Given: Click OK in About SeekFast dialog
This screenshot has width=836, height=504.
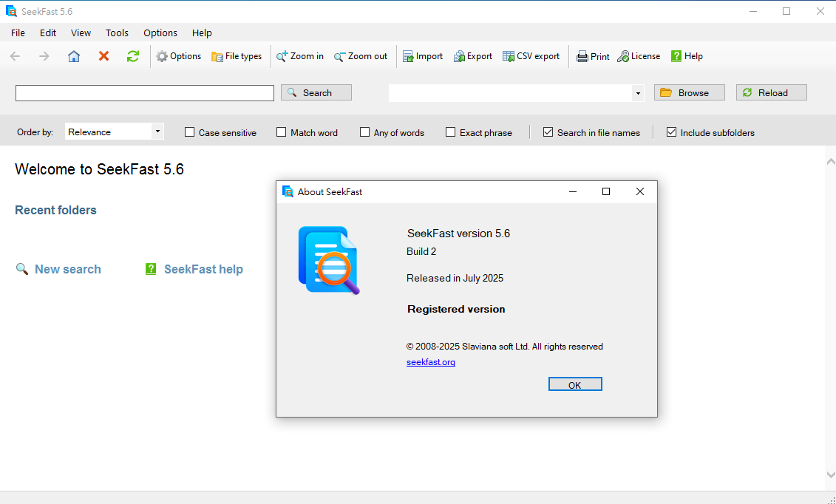Looking at the screenshot, I should (x=575, y=385).
